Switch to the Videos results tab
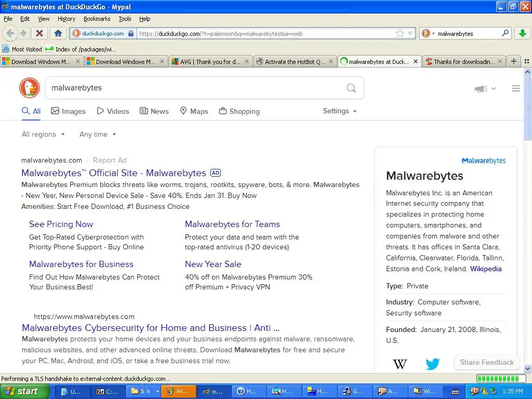This screenshot has height=399, width=532. tap(113, 111)
